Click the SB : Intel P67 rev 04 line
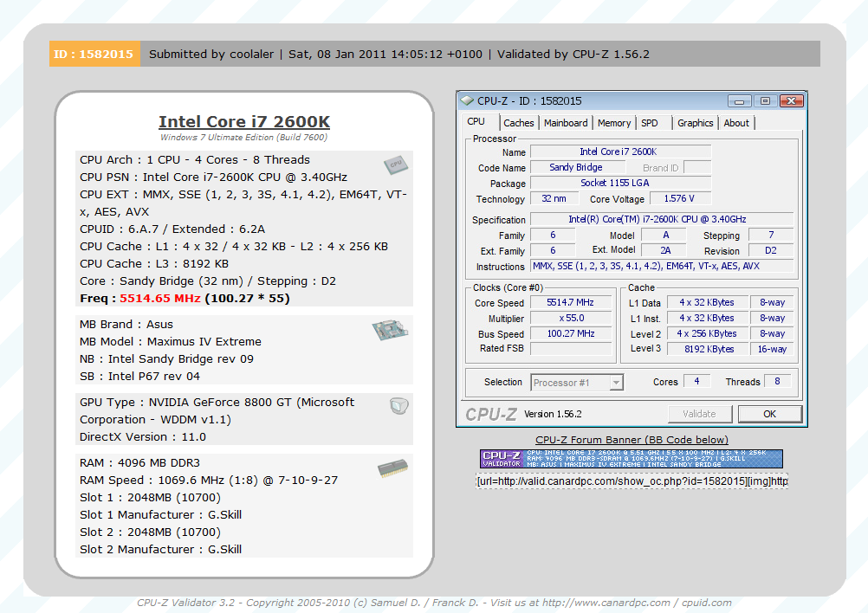Viewport: 868px width, 613px height. [139, 377]
